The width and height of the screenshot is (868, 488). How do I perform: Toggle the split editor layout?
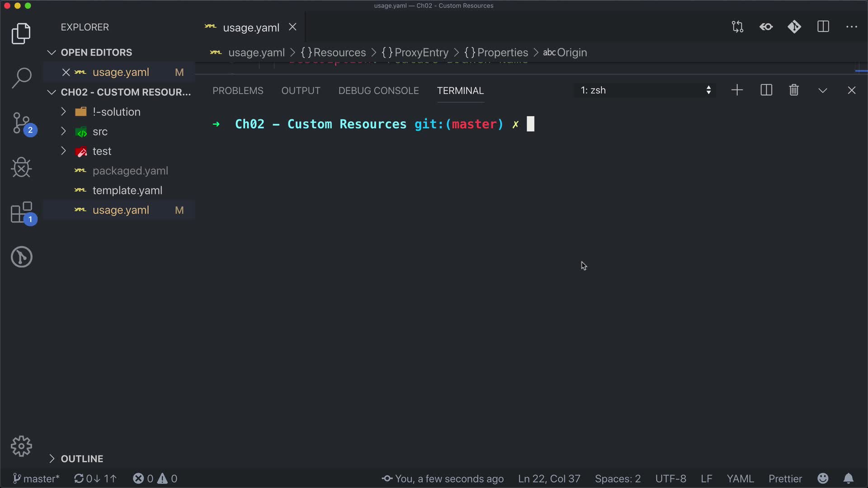point(823,27)
